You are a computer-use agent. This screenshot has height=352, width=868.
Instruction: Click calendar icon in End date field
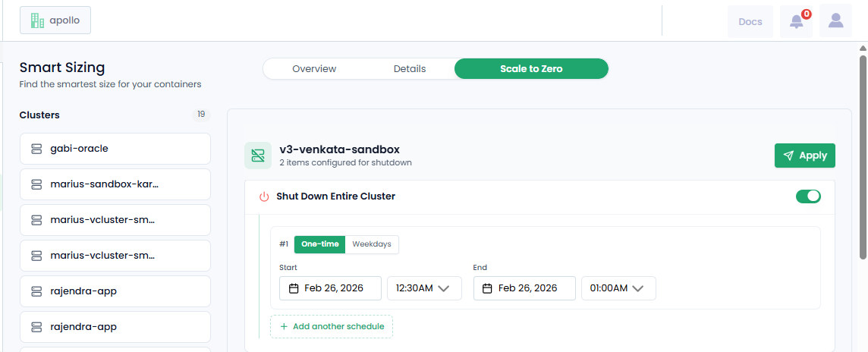pyautogui.click(x=488, y=288)
